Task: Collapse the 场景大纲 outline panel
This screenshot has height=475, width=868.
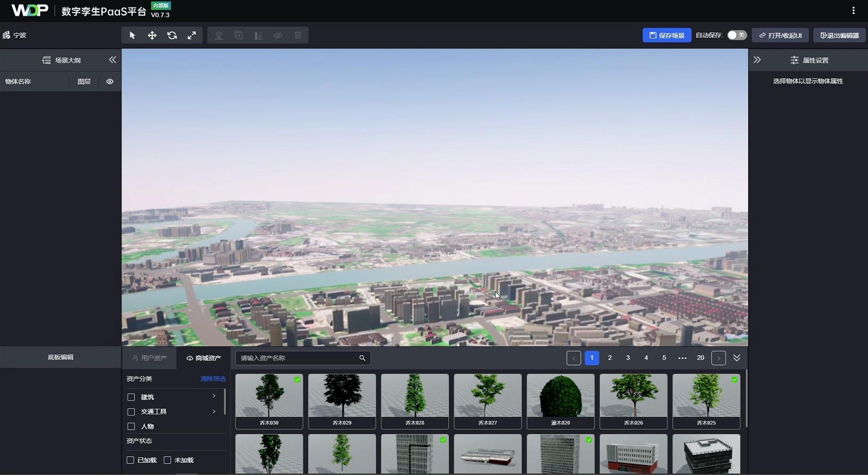Action: point(112,60)
